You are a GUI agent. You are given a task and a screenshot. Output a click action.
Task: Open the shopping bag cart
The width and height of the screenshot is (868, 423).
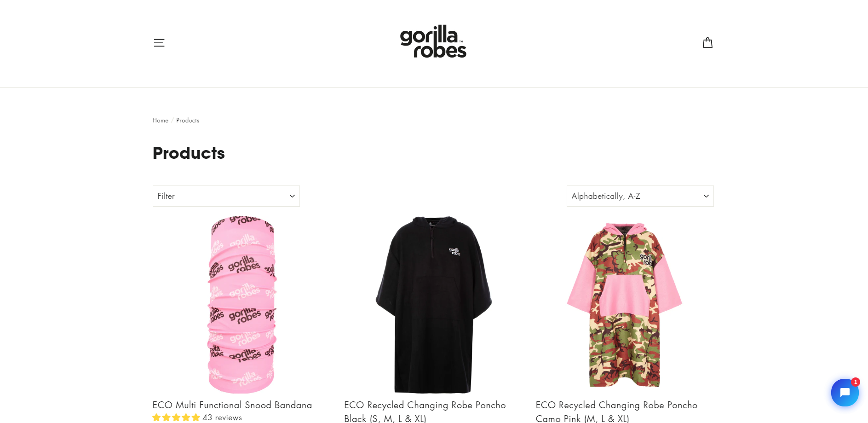pos(707,43)
